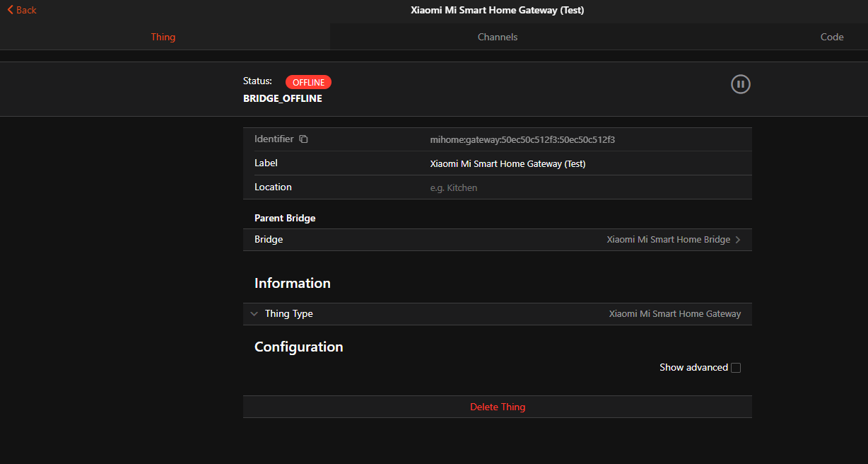
Task: Click the Back chevron arrow icon
Action: pyautogui.click(x=11, y=10)
